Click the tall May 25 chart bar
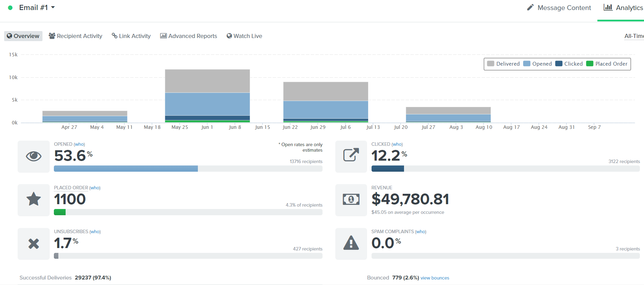 pyautogui.click(x=207, y=96)
